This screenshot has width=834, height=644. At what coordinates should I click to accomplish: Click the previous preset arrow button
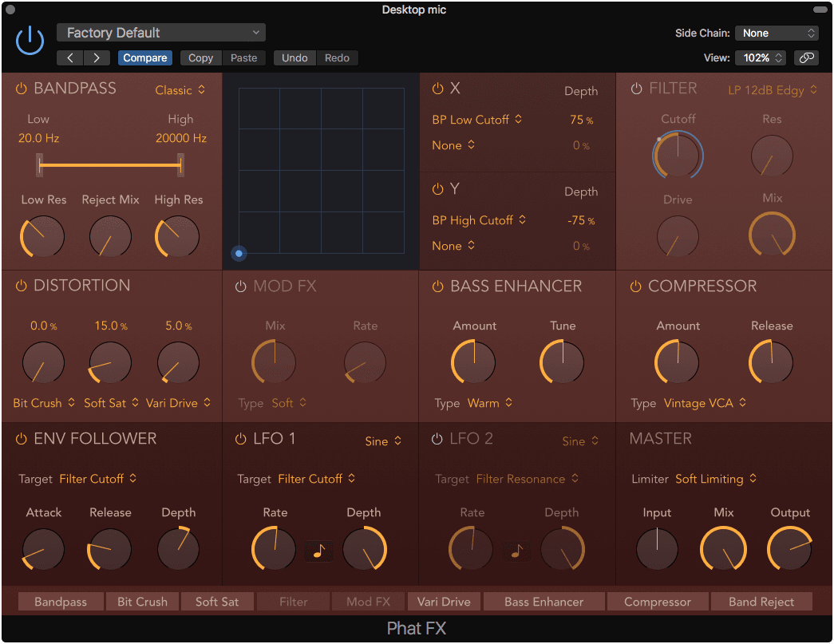(70, 58)
